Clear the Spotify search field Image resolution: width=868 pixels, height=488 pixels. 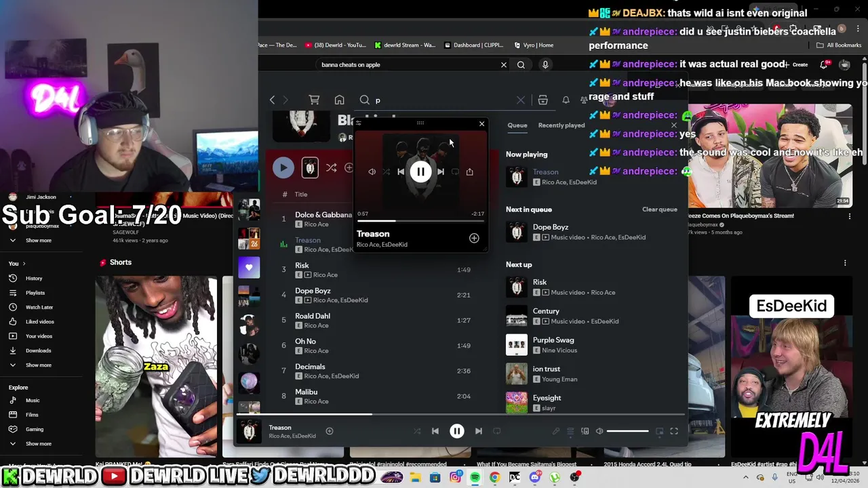[521, 100]
